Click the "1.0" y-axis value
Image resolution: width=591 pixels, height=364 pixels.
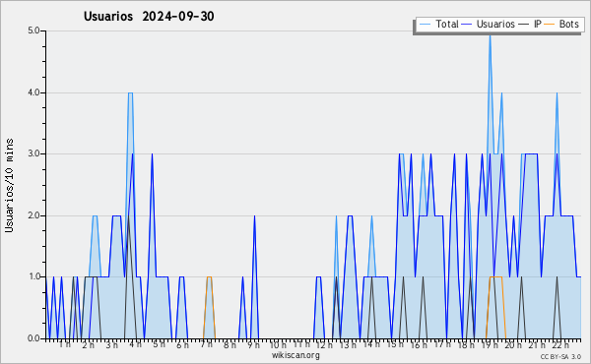pos(33,277)
